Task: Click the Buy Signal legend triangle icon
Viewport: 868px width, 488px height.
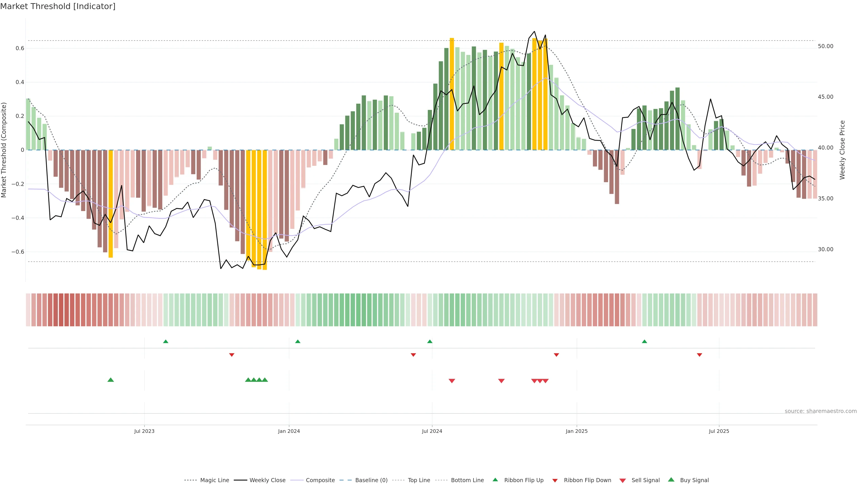Action: 671,480
